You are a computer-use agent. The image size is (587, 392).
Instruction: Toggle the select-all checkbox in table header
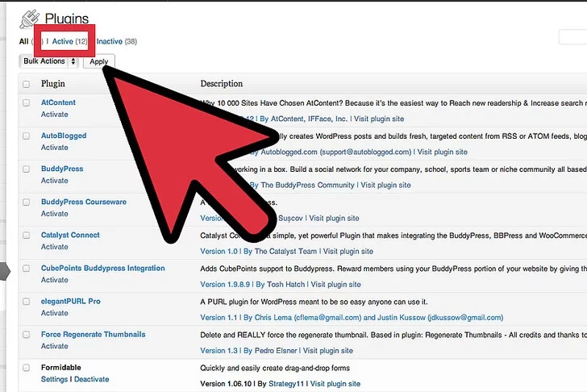point(26,84)
